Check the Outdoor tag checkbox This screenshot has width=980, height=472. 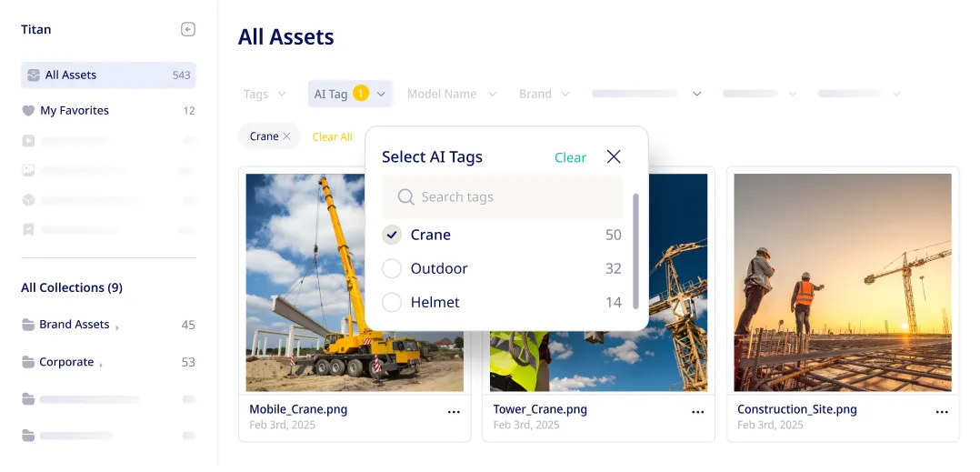(x=392, y=269)
